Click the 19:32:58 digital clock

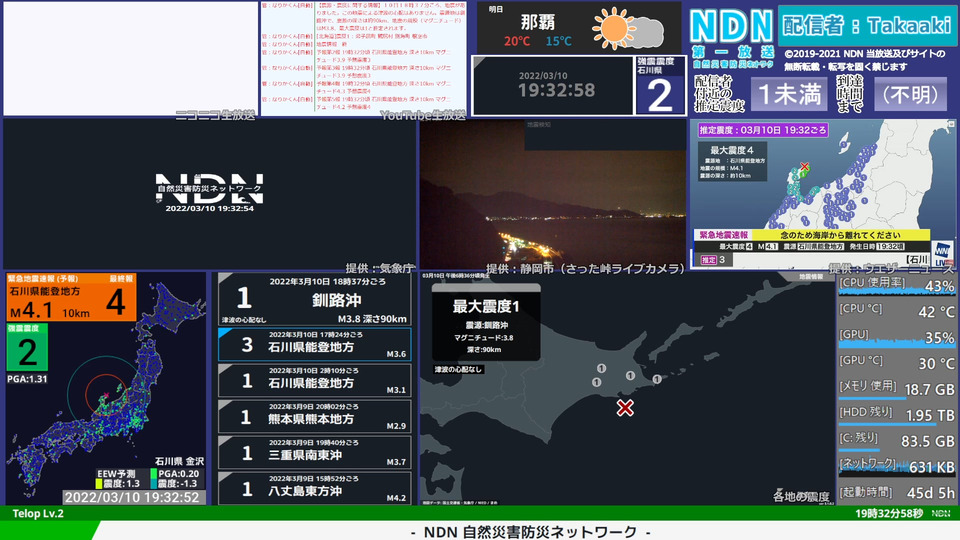pos(556,91)
